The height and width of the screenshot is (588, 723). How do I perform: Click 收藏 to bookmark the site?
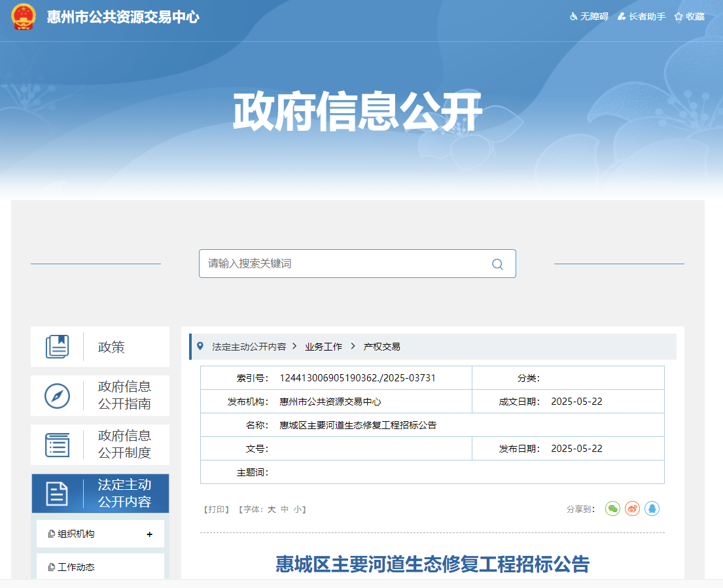click(690, 16)
